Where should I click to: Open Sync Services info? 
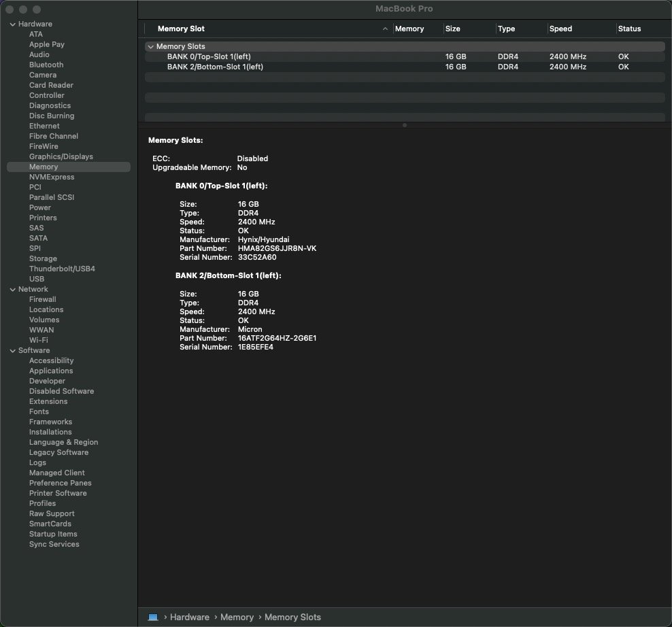54,544
